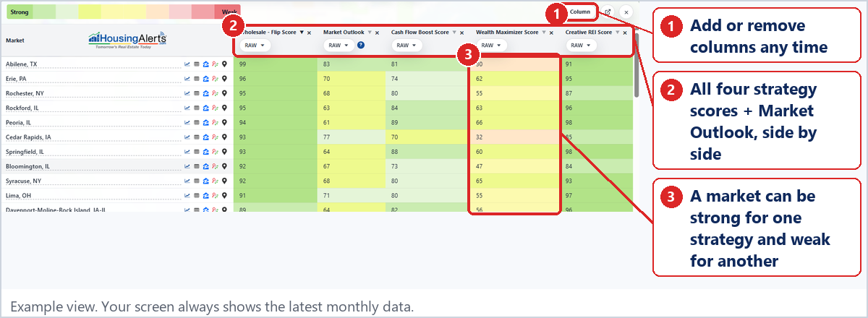The width and height of the screenshot is (868, 318).
Task: Click the map pin icon for Syracuse, NY
Action: (x=224, y=181)
